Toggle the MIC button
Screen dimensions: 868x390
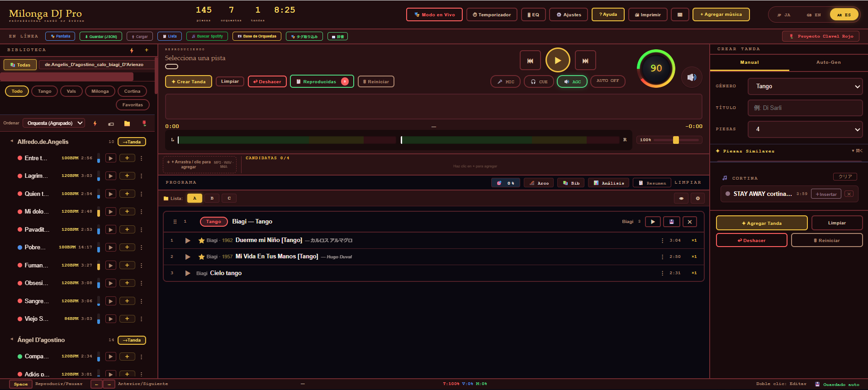(505, 82)
